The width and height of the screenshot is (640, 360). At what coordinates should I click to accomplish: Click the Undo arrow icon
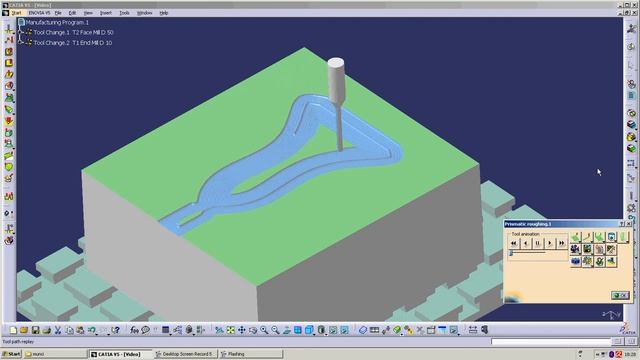coord(92,330)
